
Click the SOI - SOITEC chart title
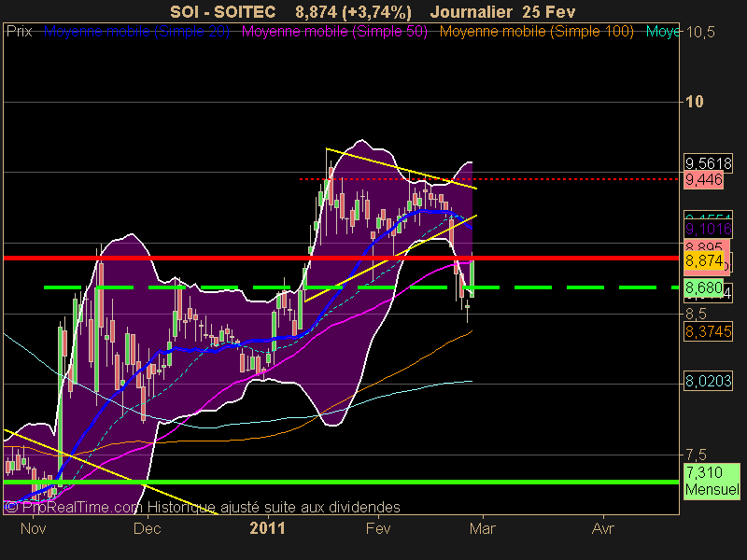[x=223, y=11]
